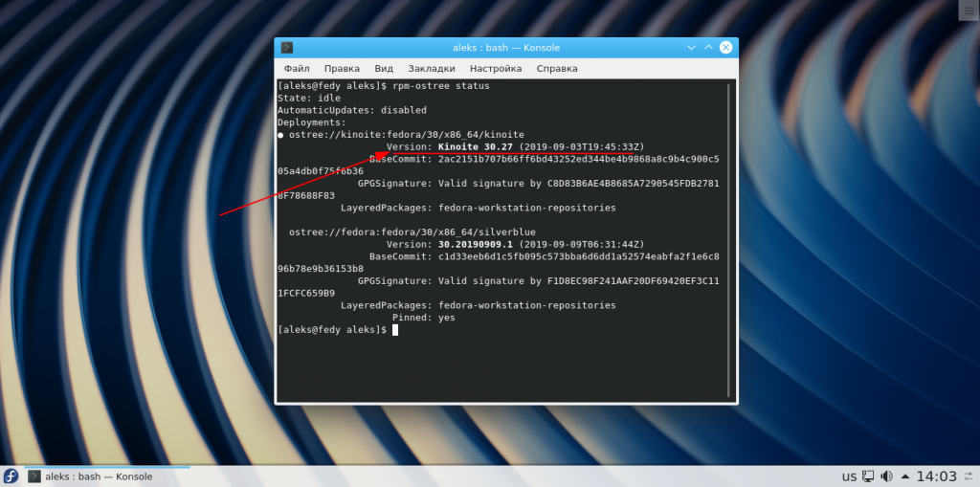Viewport: 980px width, 487px height.
Task: Open the network connection tray icon
Action: point(867,476)
